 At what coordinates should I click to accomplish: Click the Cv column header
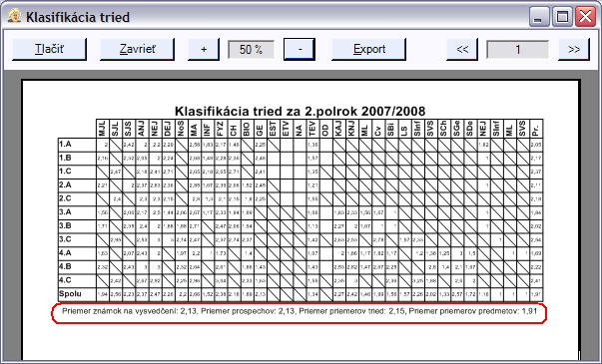[x=378, y=129]
